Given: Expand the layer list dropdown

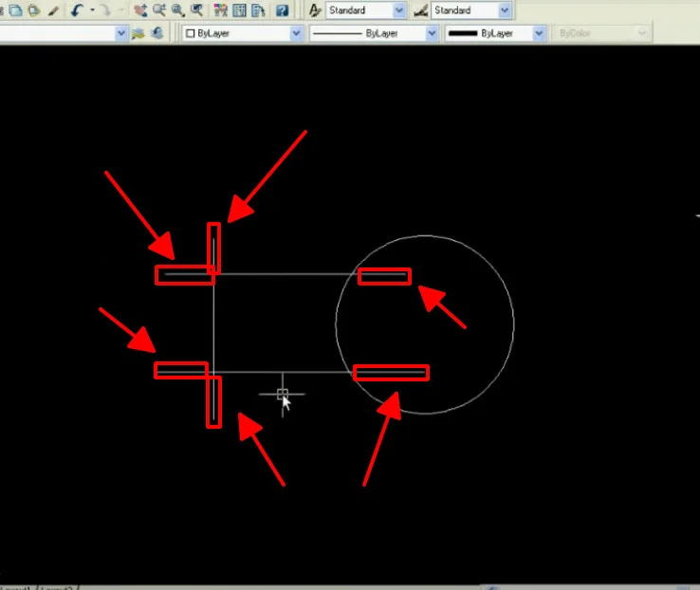Looking at the screenshot, I should pyautogui.click(x=120, y=33).
